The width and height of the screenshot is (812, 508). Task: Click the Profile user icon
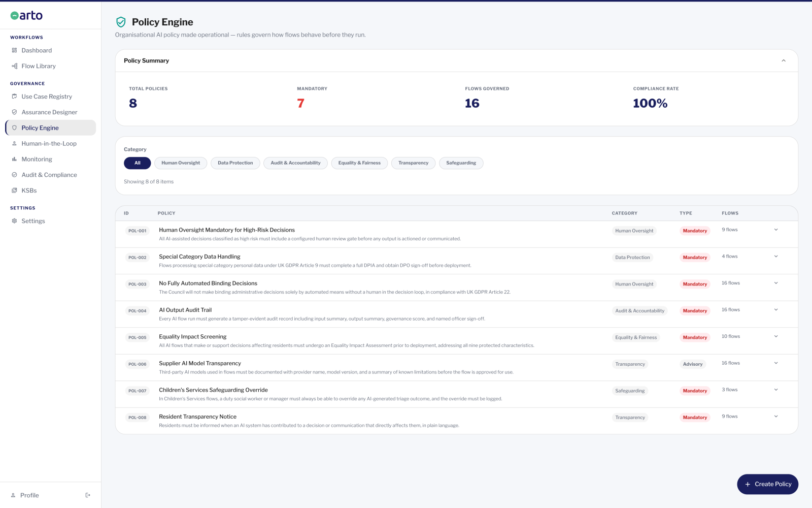[13, 495]
